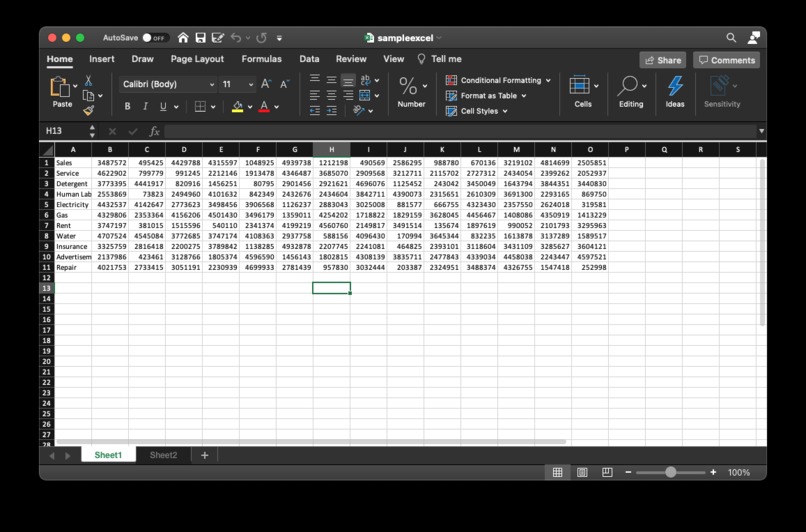Cut selection with the scissors icon
The image size is (806, 532).
(88, 81)
